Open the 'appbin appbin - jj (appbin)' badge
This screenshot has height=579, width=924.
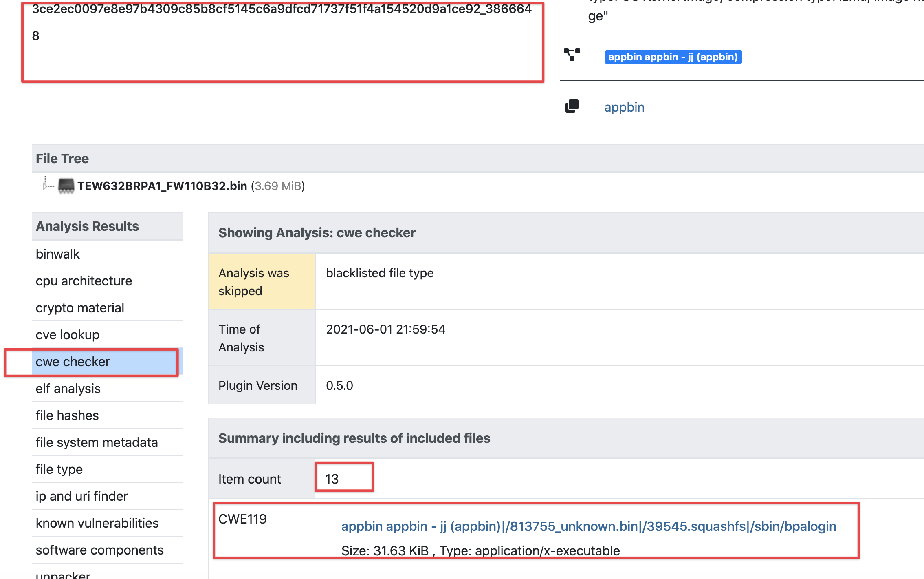(x=673, y=57)
